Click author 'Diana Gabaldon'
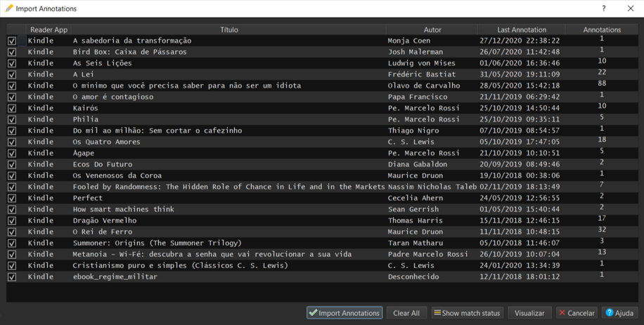 [x=418, y=165]
